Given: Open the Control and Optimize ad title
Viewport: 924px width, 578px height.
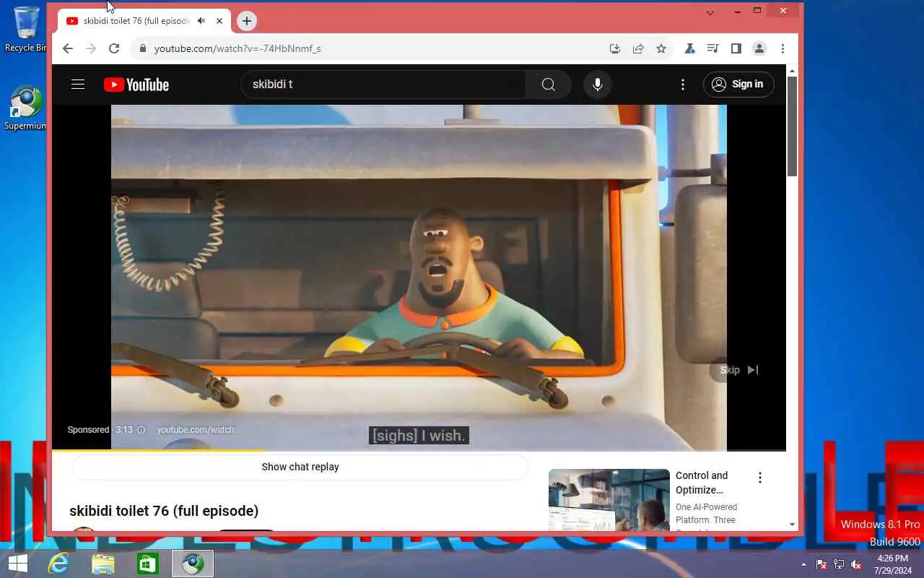Looking at the screenshot, I should (x=702, y=483).
